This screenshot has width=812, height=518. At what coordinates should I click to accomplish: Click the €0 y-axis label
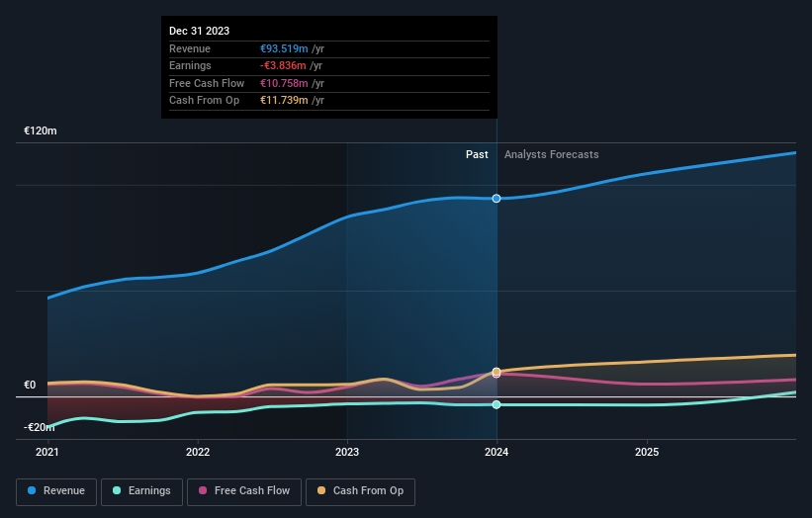[30, 385]
